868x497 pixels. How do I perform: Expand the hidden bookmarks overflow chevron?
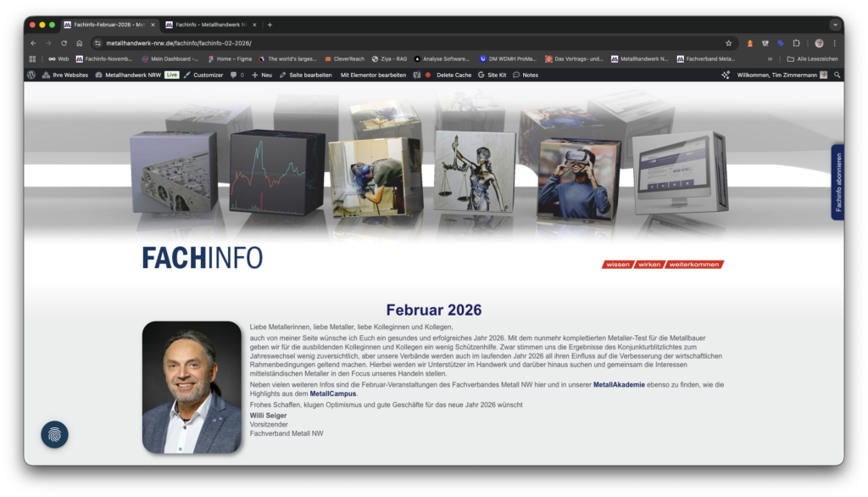[x=770, y=59]
